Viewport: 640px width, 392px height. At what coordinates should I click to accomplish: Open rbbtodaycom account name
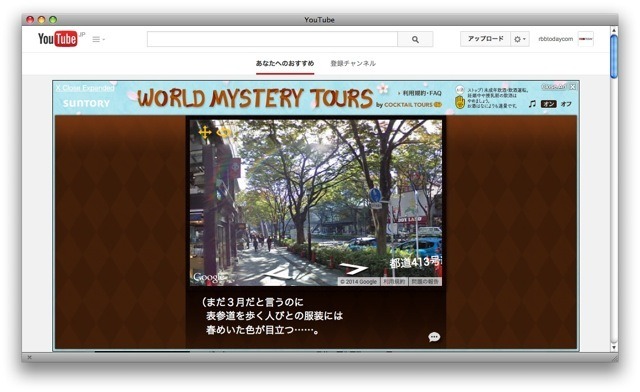(556, 39)
